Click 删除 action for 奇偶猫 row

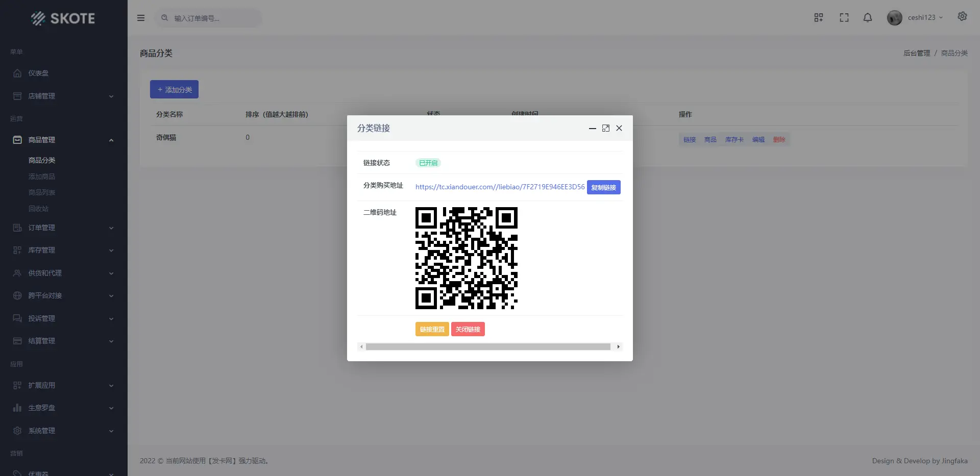(x=779, y=139)
